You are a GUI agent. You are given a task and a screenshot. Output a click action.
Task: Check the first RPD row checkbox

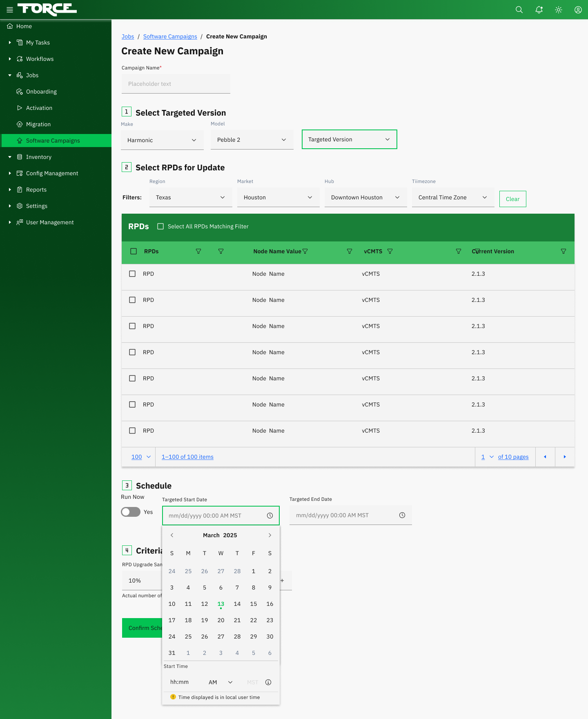(132, 274)
